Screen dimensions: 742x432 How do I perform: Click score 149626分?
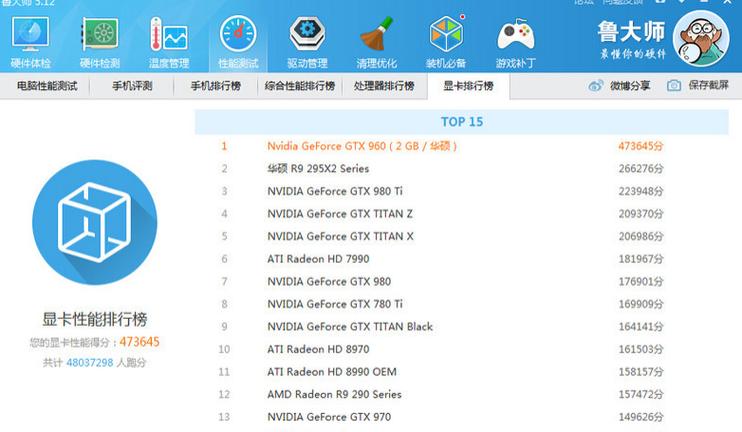[641, 417]
